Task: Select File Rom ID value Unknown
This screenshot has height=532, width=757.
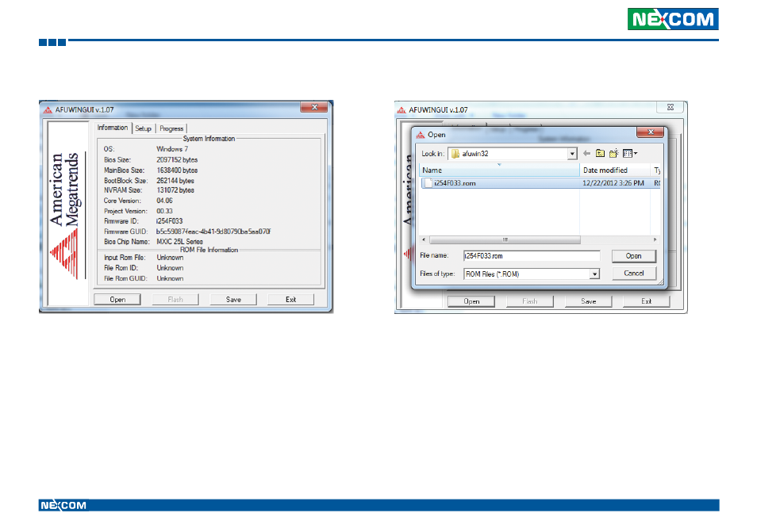Action: click(170, 268)
